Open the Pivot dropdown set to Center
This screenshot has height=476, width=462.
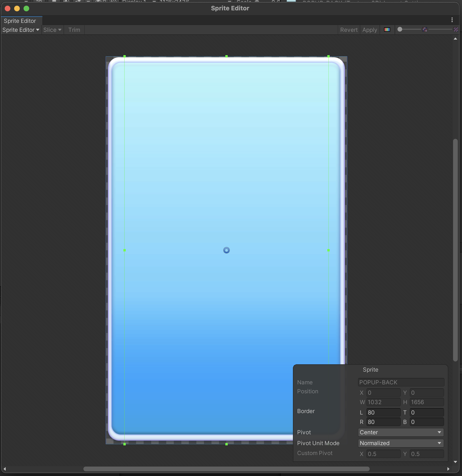pyautogui.click(x=401, y=432)
